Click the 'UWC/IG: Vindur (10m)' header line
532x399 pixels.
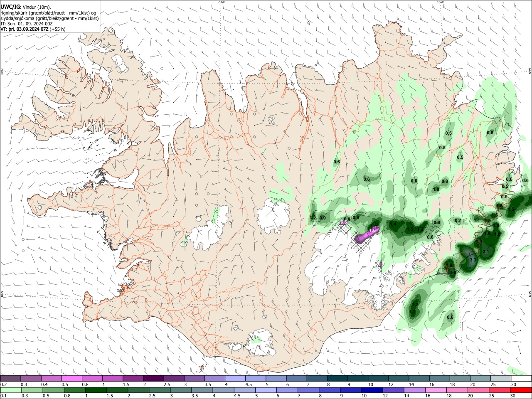(26, 7)
